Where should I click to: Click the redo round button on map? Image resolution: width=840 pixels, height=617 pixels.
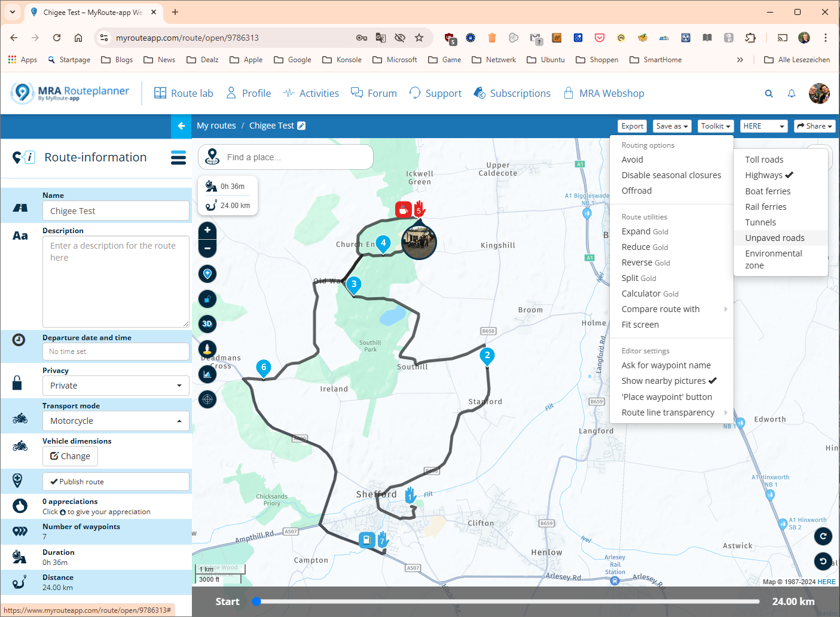click(823, 536)
